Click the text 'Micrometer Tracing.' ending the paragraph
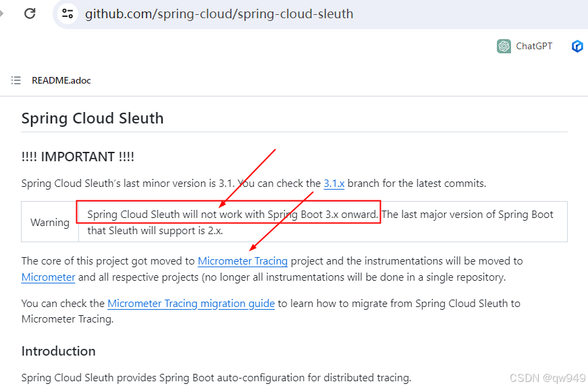The height and width of the screenshot is (388, 588). [68, 319]
